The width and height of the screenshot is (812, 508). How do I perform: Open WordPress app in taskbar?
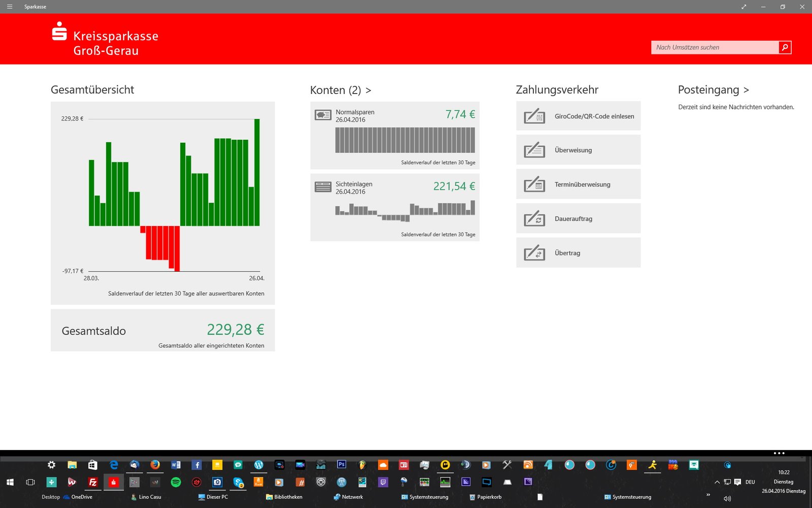click(258, 465)
